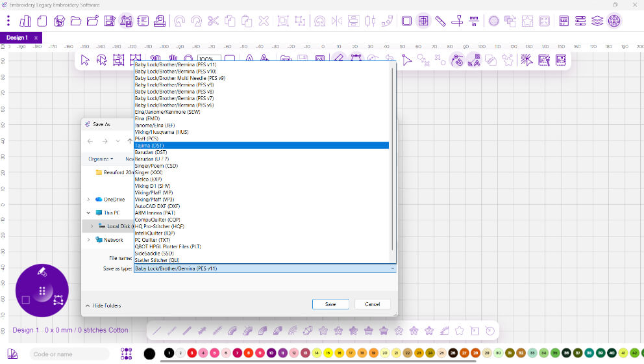Expand the Network tree node
This screenshot has height=364, width=644.
click(x=89, y=239)
